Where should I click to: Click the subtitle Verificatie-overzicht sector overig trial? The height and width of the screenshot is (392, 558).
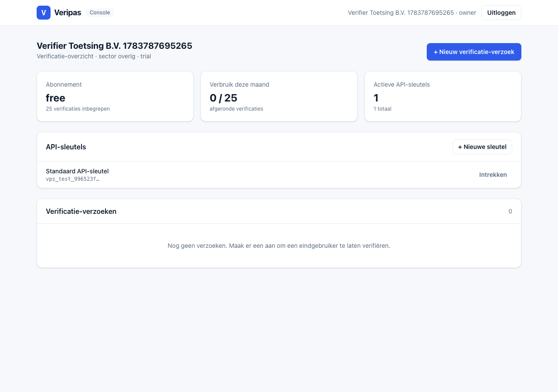click(x=94, y=56)
